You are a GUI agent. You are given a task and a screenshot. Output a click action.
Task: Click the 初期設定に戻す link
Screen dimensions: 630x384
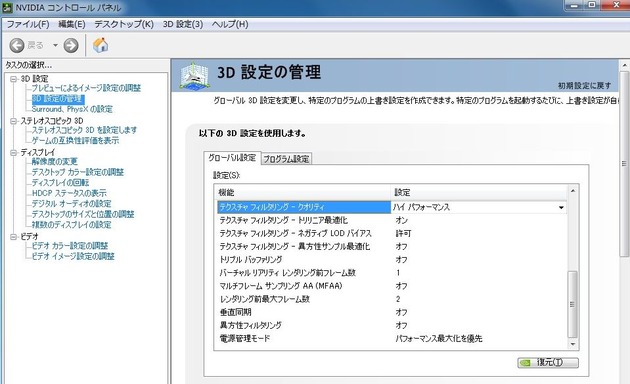pos(584,86)
